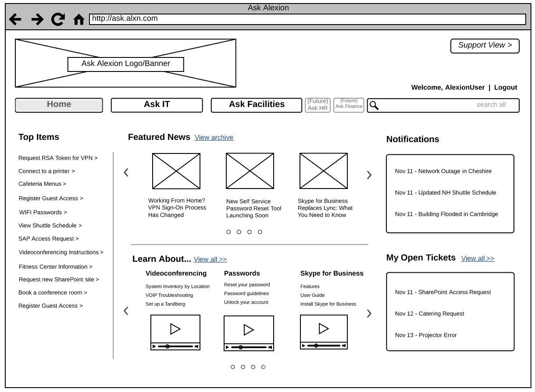
Task: Show previous Featured News items with left chevron
Action: 126,172
